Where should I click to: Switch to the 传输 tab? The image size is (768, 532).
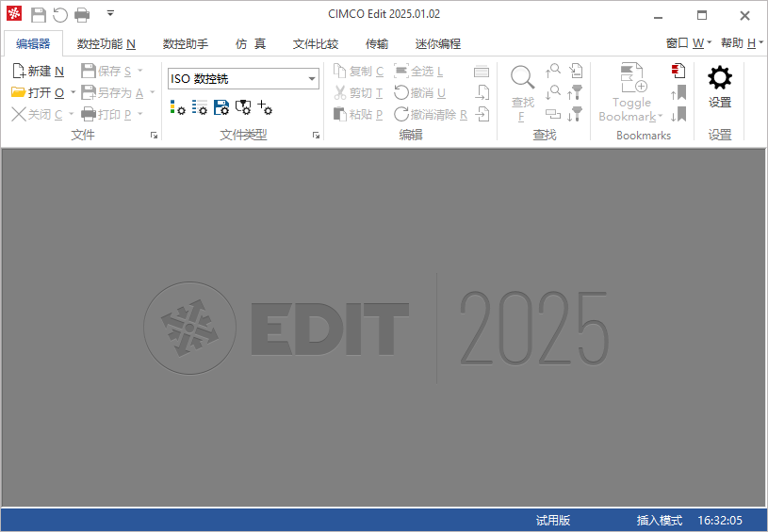coord(377,44)
